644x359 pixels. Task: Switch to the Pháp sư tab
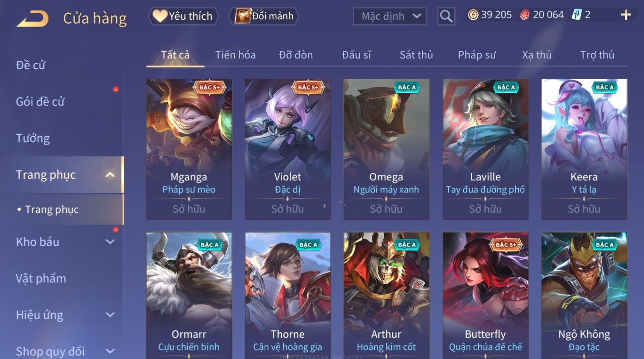tap(477, 55)
